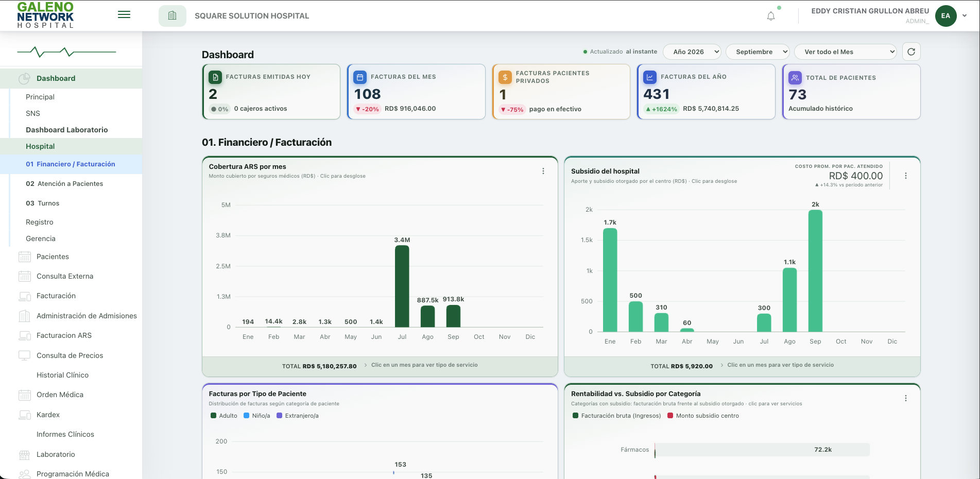The width and height of the screenshot is (980, 479).
Task: Toggle Facturación bruta (Ingresos) legend series
Action: tap(617, 416)
